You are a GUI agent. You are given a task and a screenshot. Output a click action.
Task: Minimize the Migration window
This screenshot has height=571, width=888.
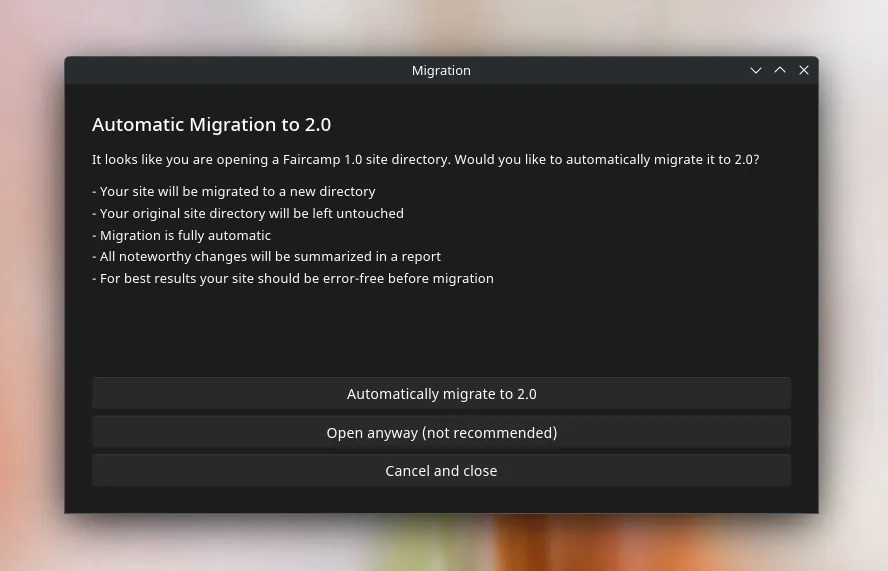755,70
